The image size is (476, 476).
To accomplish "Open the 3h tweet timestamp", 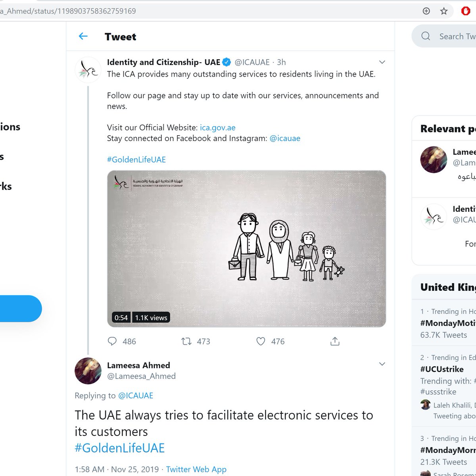I will [x=281, y=62].
